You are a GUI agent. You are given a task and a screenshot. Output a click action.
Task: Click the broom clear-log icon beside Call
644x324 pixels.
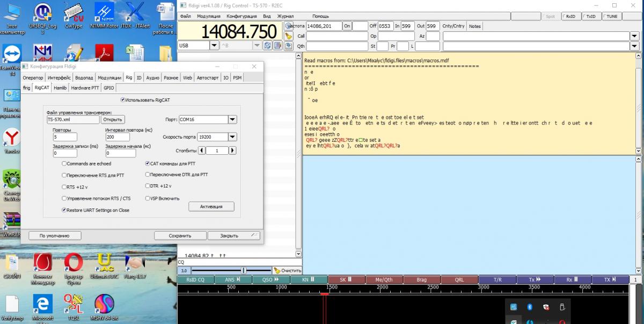288,36
